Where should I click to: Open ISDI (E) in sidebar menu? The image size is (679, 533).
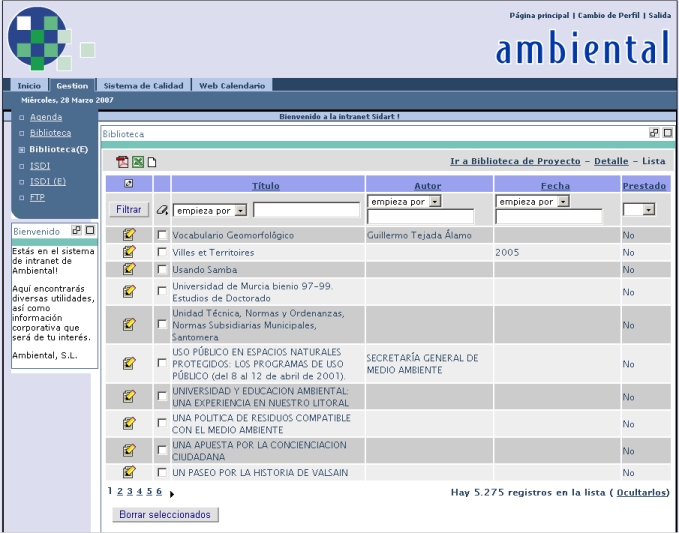[48, 181]
